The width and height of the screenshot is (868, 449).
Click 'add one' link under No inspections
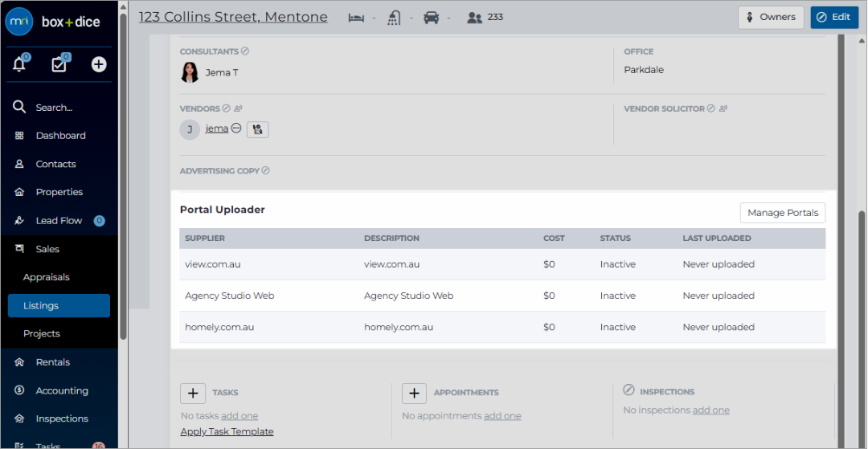pos(710,410)
